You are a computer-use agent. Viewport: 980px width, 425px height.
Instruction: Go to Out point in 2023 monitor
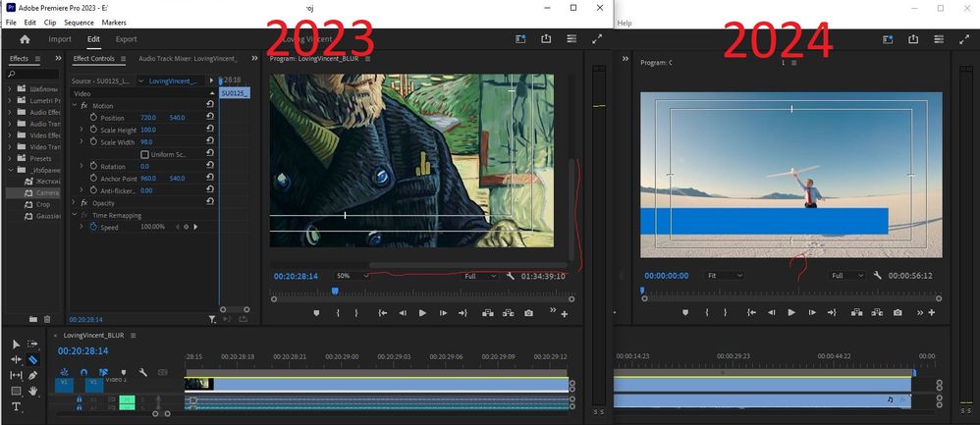[463, 313]
